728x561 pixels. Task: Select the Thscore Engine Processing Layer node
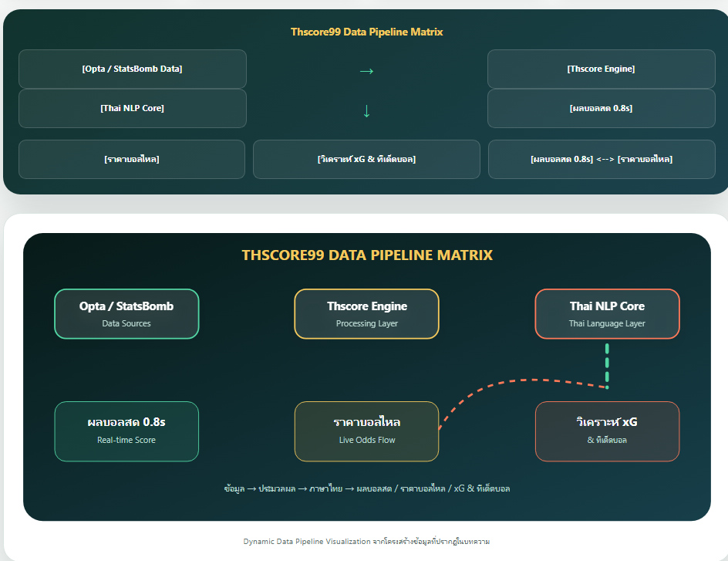(x=367, y=314)
